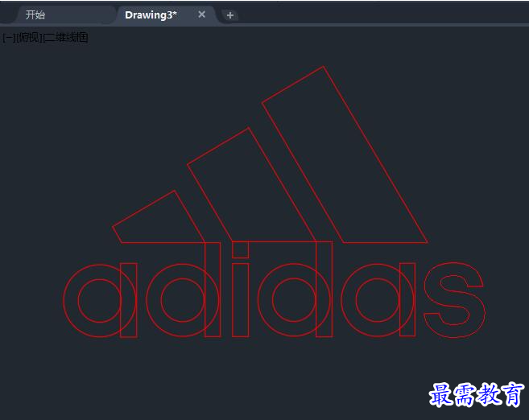Open the [-] viewport controls menu
Viewport: 529px width, 420px height.
[x=8, y=38]
